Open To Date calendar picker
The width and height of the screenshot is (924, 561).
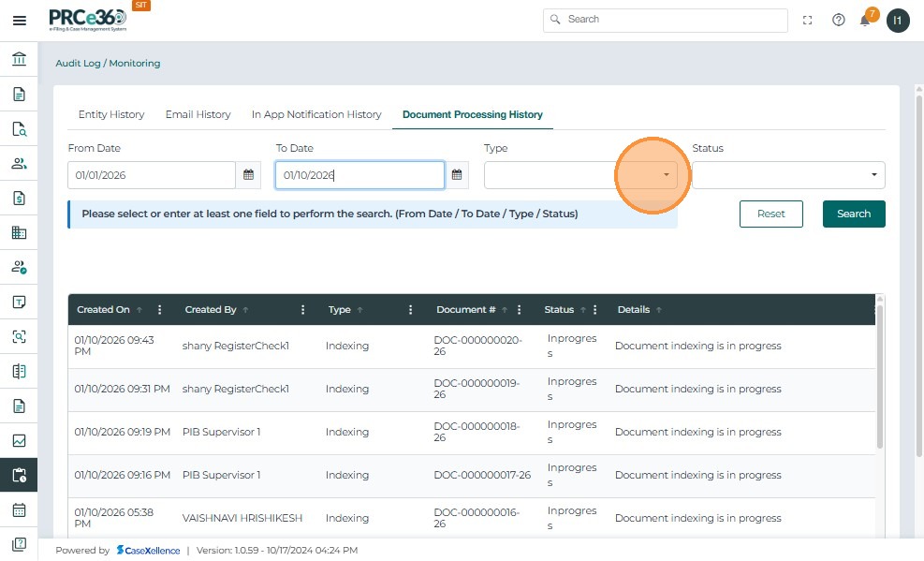[x=457, y=175]
